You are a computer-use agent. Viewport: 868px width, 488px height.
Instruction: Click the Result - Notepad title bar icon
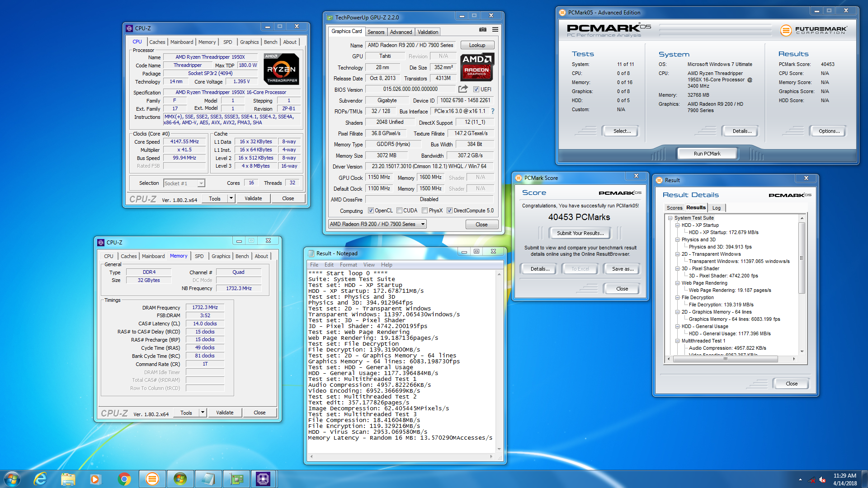click(x=311, y=253)
